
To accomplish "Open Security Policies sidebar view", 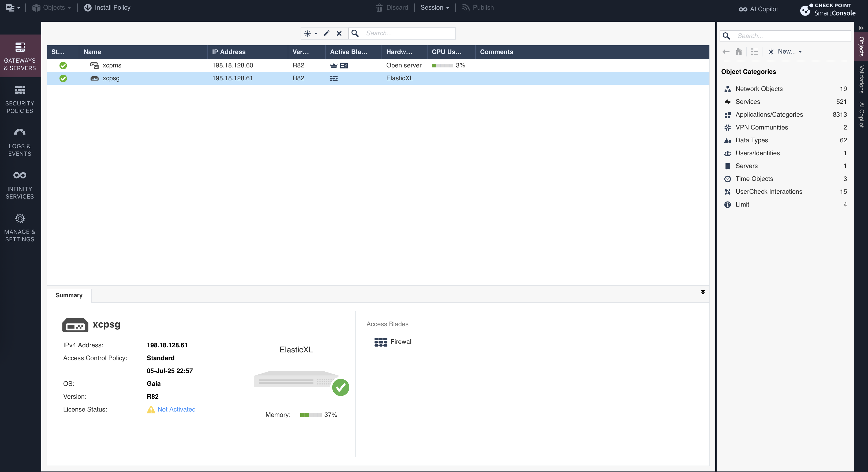I will (x=20, y=99).
